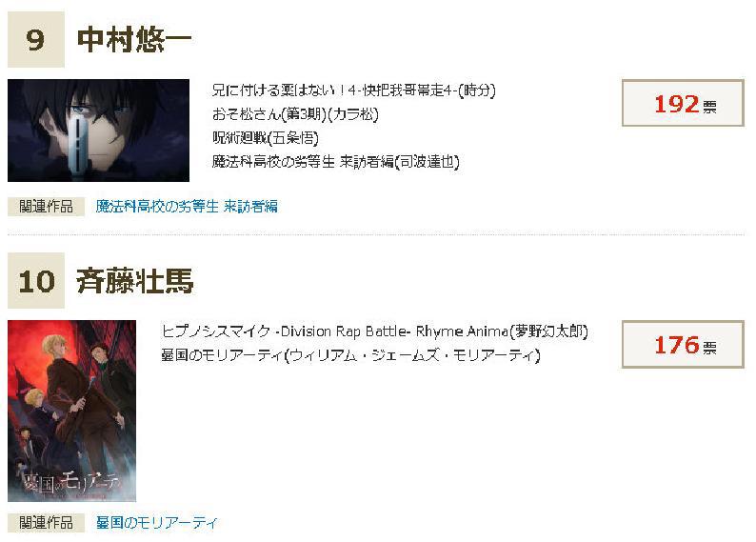
Task: Select the 呪術廻戦(五条悟) text line
Action: [x=266, y=138]
